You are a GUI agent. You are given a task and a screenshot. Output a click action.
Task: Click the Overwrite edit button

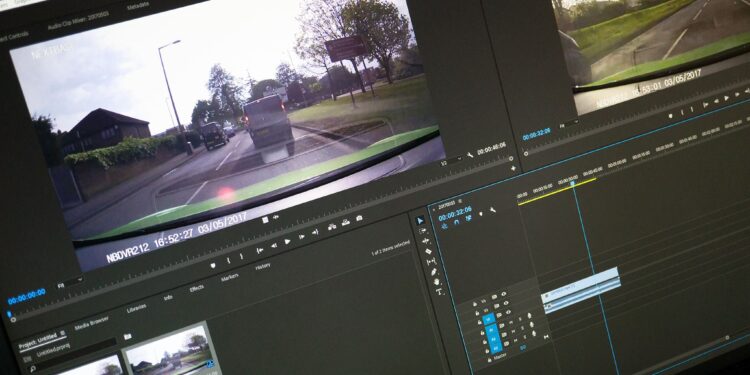tap(346, 223)
